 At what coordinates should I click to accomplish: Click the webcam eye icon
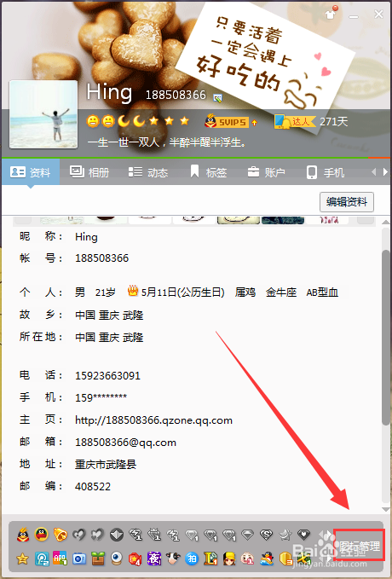(116, 559)
